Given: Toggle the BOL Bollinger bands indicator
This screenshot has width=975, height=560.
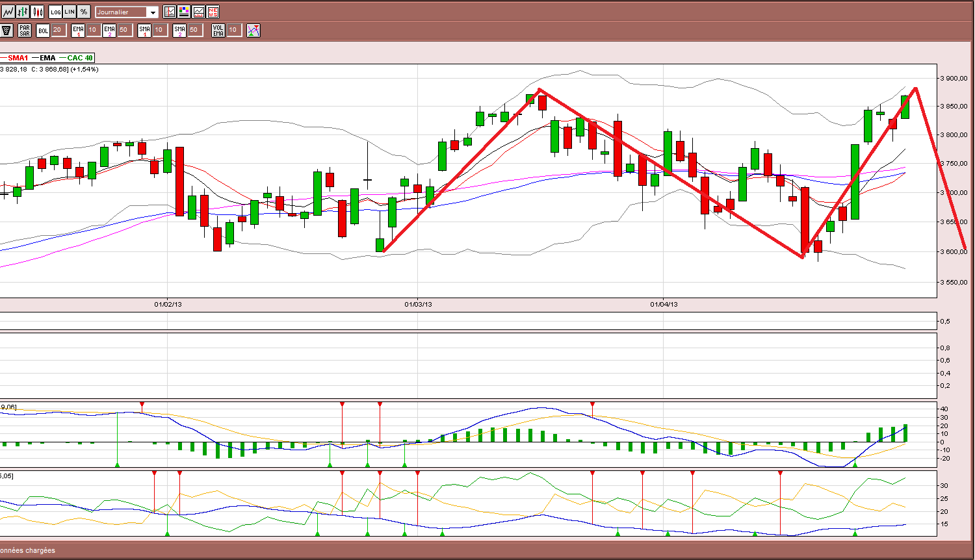Looking at the screenshot, I should [x=43, y=30].
